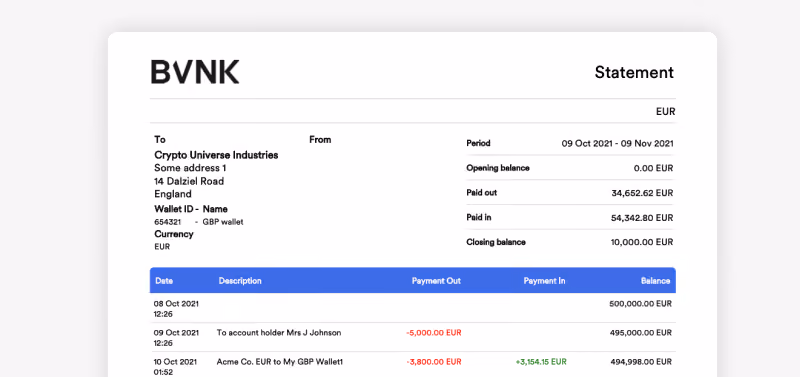This screenshot has width=800, height=377.
Task: Select the 10,000.00 EUR closing balance value
Action: pyautogui.click(x=642, y=242)
